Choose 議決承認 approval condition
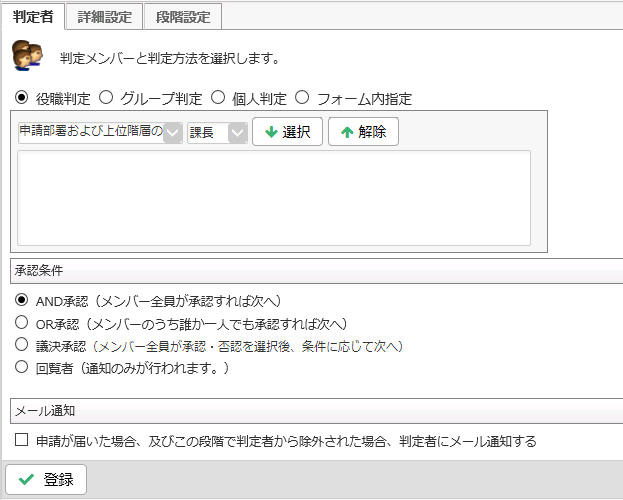 (21, 345)
